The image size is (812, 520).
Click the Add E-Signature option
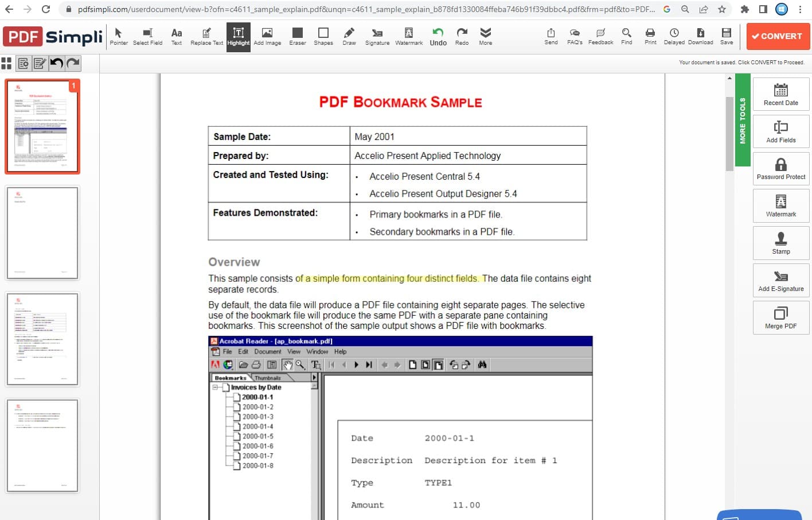pos(780,280)
